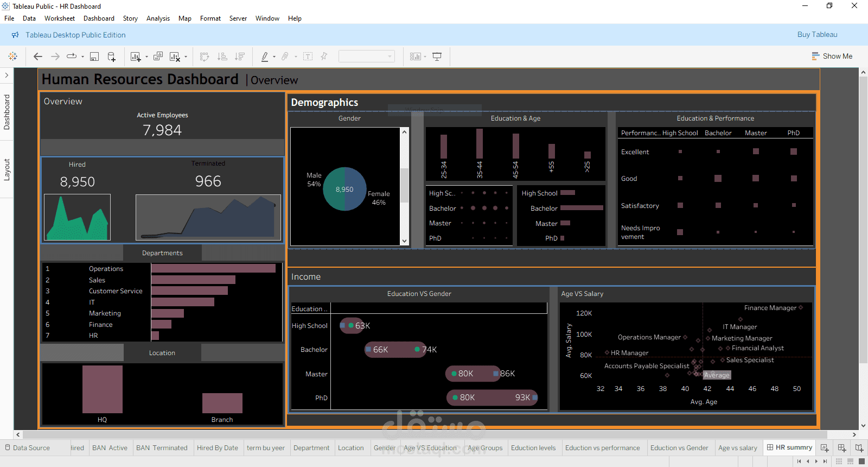The height and width of the screenshot is (467, 868).
Task: Click the Sort descending icon
Action: 240,56
